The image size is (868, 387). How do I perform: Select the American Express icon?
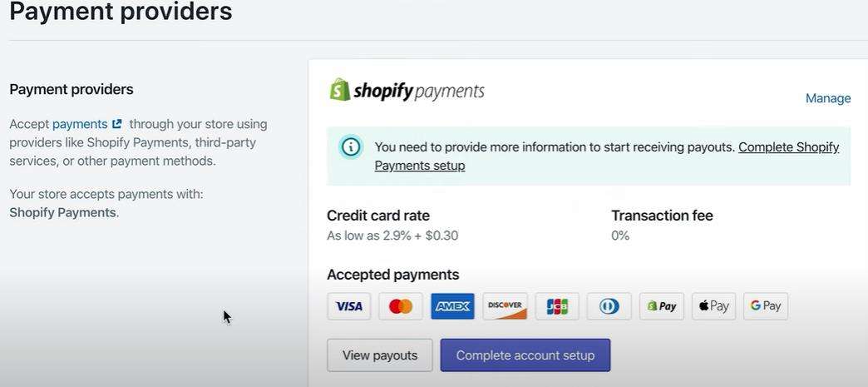[x=452, y=306]
